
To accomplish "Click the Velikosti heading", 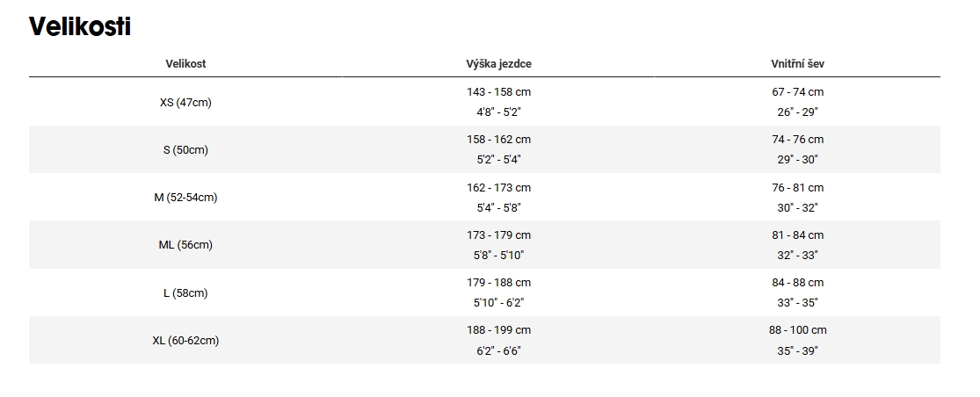I will (80, 27).
